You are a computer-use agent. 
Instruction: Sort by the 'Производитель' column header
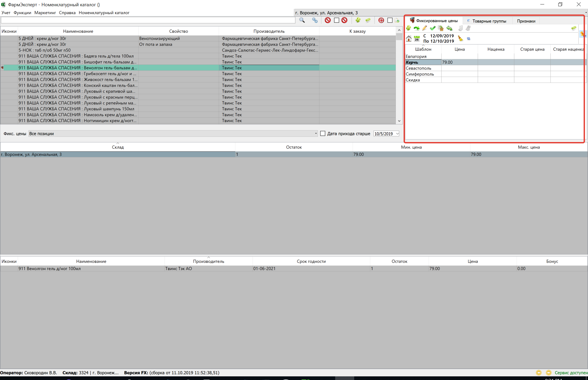(269, 31)
